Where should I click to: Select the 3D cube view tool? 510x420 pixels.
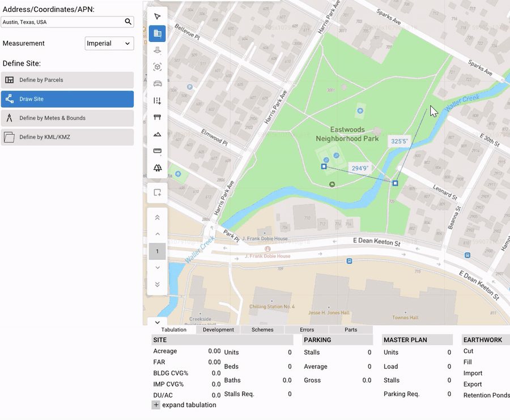(x=158, y=67)
